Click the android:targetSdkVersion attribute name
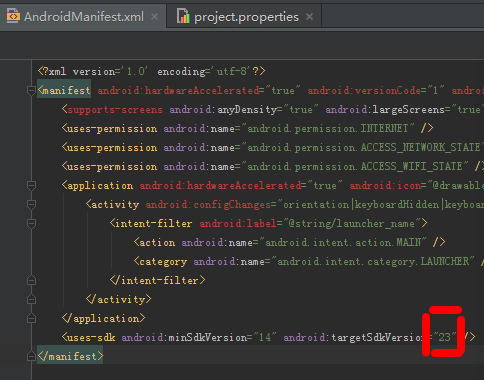484x380 pixels. click(353, 337)
